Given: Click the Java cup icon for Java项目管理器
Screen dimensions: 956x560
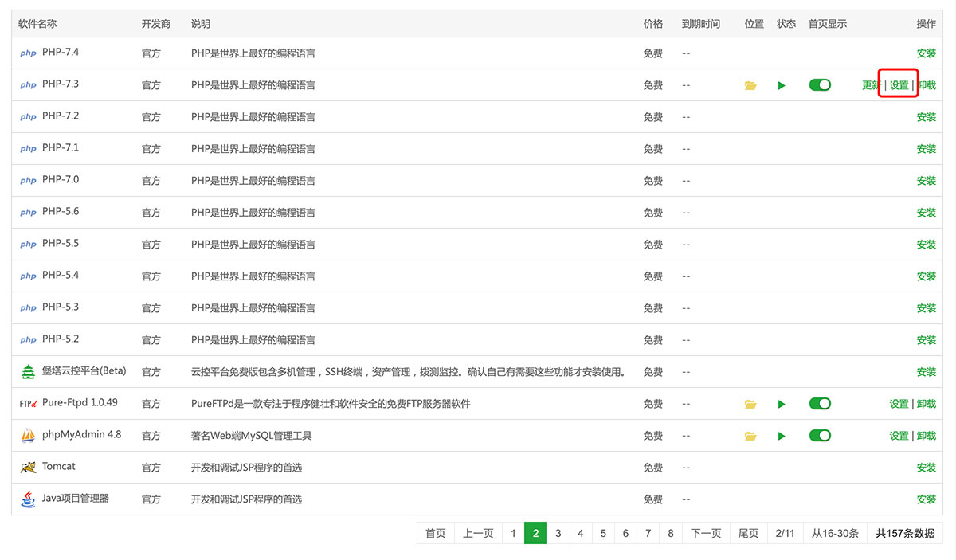Looking at the screenshot, I should [28, 499].
